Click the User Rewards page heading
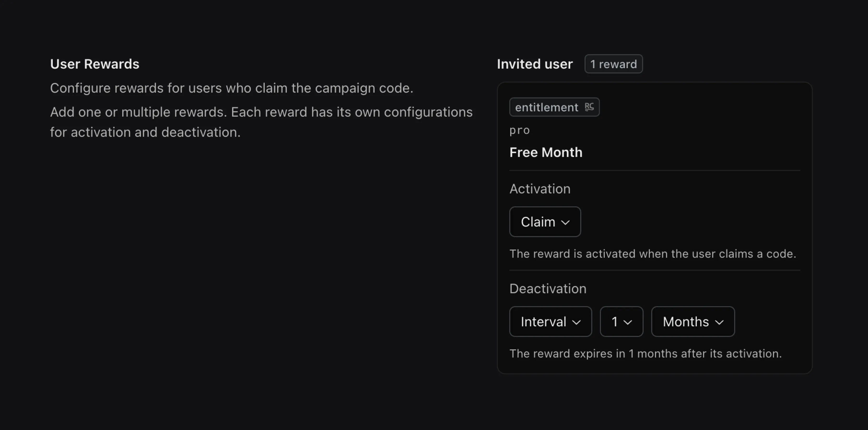 point(95,64)
